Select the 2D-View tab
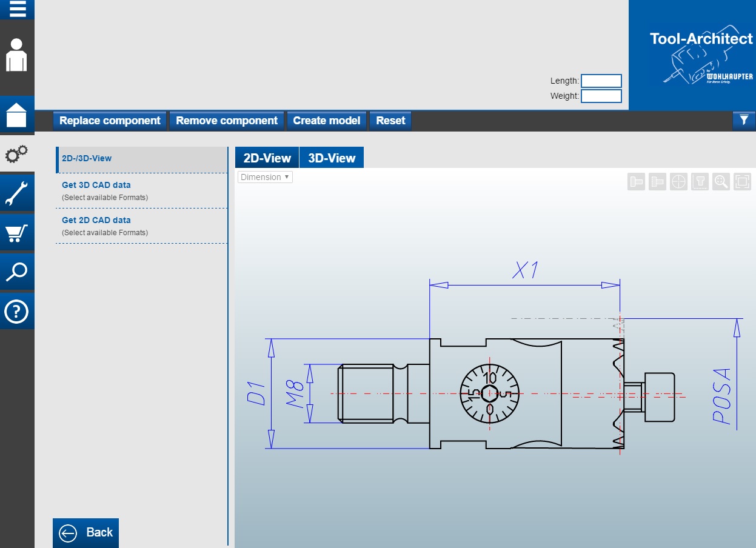Image resolution: width=756 pixels, height=548 pixels. point(267,158)
